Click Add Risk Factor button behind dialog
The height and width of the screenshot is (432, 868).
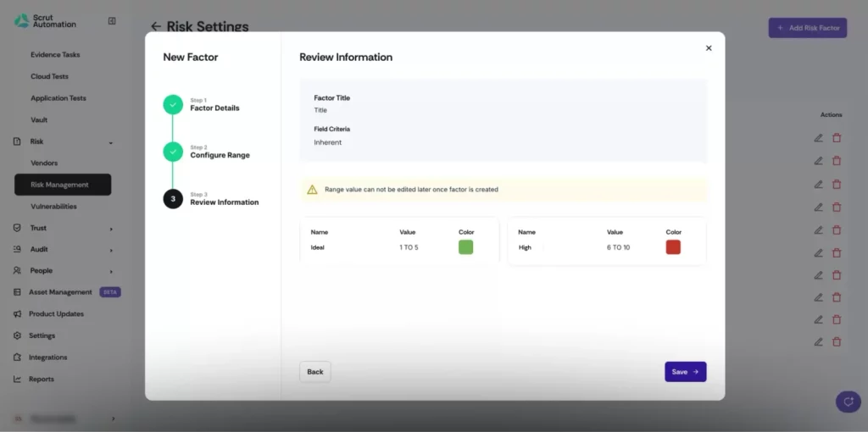(808, 28)
